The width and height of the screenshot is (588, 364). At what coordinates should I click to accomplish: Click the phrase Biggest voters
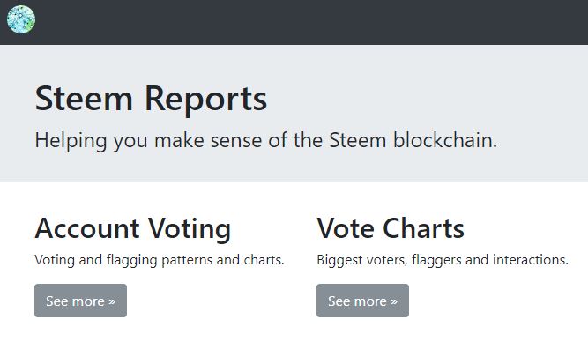click(x=362, y=260)
